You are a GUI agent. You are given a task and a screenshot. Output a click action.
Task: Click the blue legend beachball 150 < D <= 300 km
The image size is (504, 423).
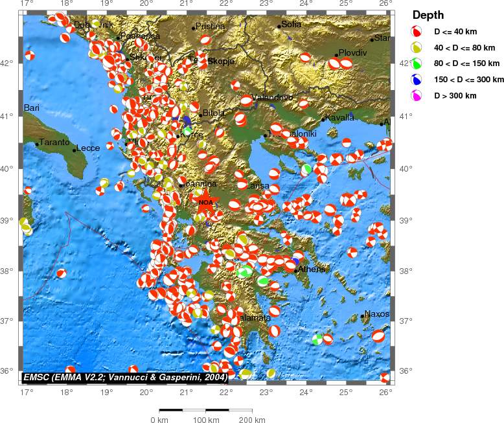coord(416,80)
